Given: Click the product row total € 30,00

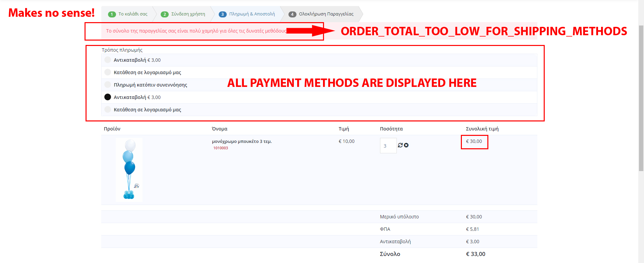Looking at the screenshot, I should point(474,141).
